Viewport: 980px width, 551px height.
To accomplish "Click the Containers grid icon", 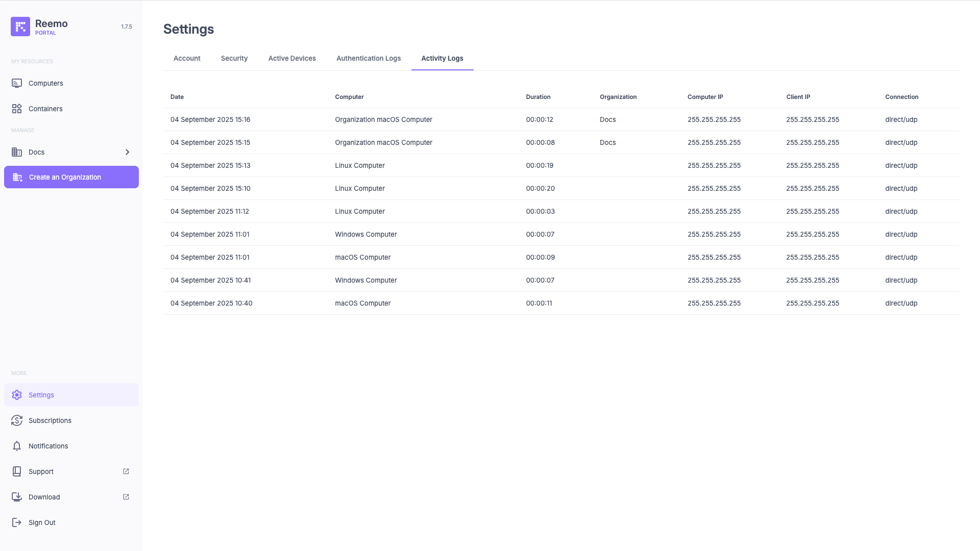I will point(17,109).
